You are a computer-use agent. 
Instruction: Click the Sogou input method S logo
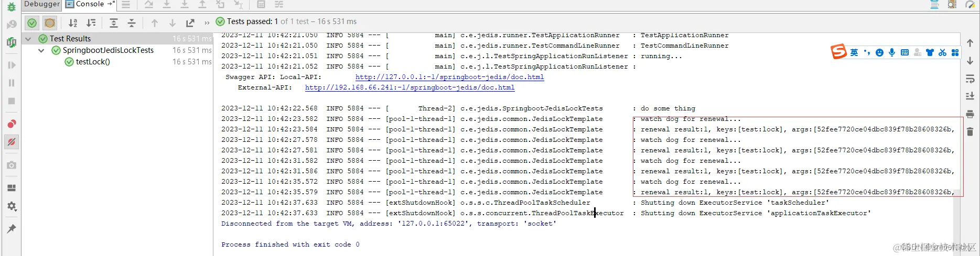(x=838, y=51)
